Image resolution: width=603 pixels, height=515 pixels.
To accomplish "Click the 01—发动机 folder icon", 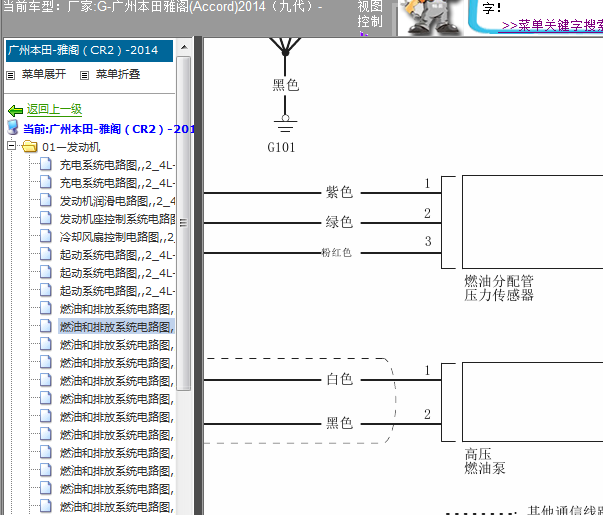I will tap(30, 147).
